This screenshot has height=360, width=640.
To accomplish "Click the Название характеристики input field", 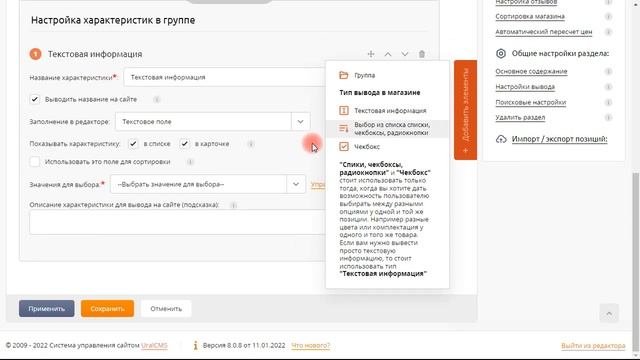I will [224, 77].
